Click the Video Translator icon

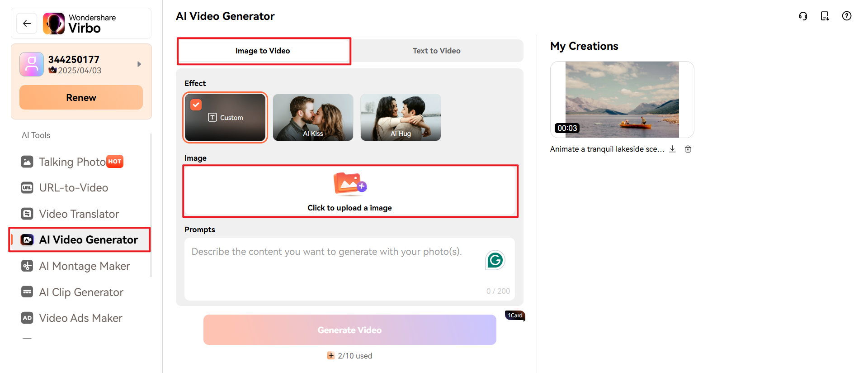point(27,214)
